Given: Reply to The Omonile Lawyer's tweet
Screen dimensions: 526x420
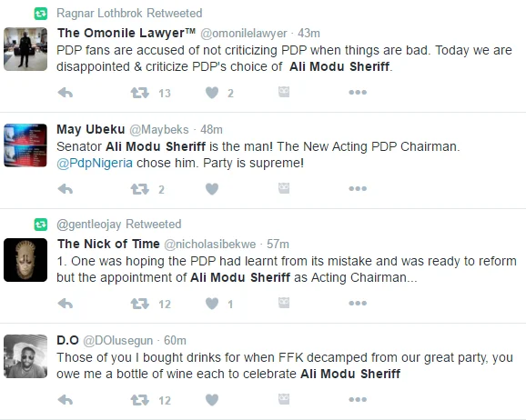Looking at the screenshot, I should pyautogui.click(x=66, y=93).
